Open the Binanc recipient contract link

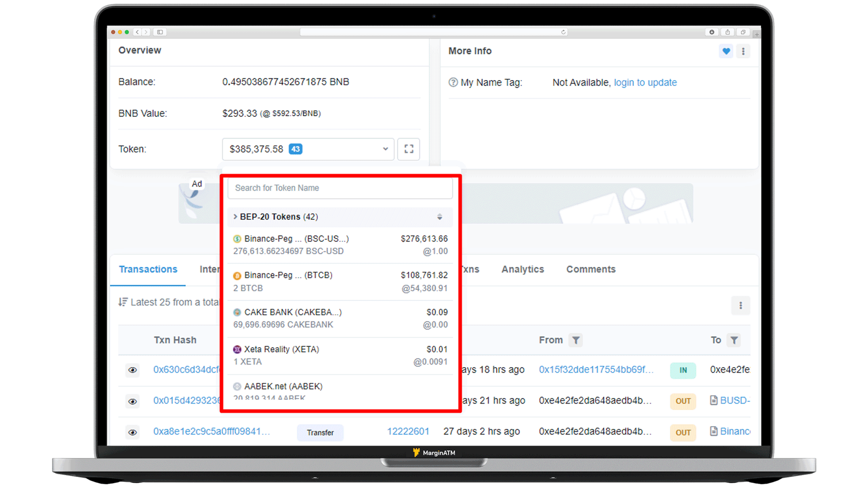735,431
